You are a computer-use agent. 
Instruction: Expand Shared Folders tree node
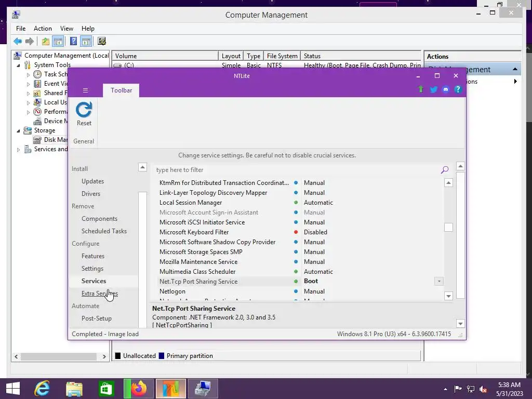[x=29, y=94]
